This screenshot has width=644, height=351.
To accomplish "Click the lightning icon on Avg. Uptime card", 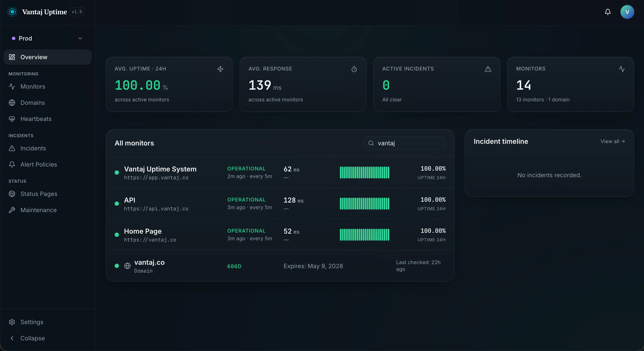I will coord(220,69).
